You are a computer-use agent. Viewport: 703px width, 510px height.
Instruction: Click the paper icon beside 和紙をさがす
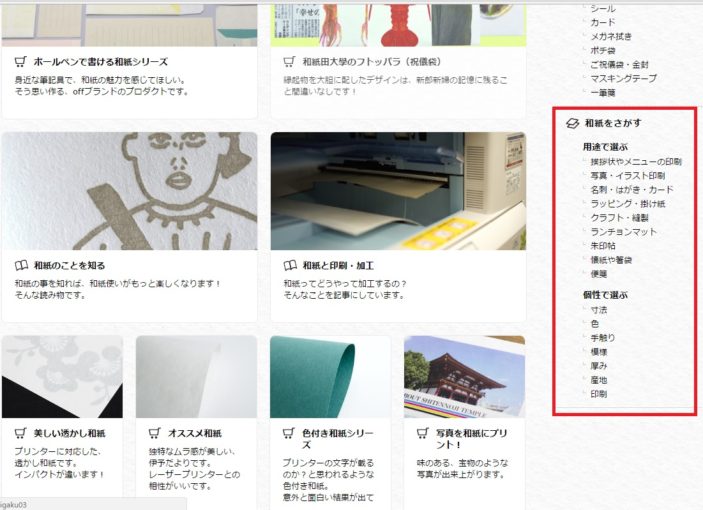coord(572,123)
